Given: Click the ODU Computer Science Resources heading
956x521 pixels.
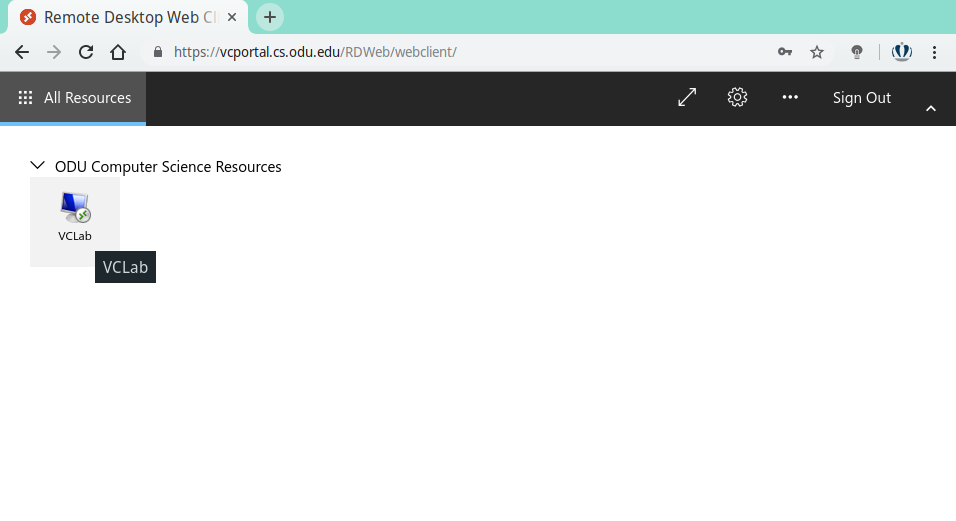Looking at the screenshot, I should click(168, 166).
